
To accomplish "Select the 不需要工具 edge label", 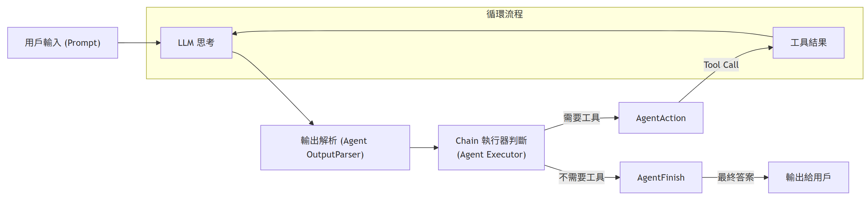I will pos(581,177).
